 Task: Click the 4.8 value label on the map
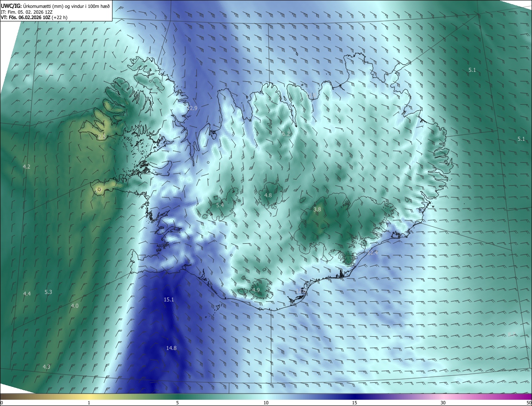coord(268,195)
